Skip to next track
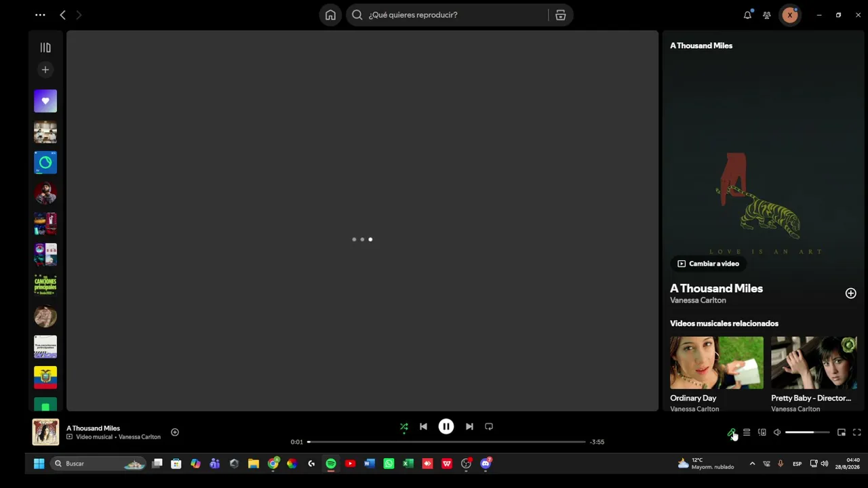The height and width of the screenshot is (488, 868). (x=469, y=427)
